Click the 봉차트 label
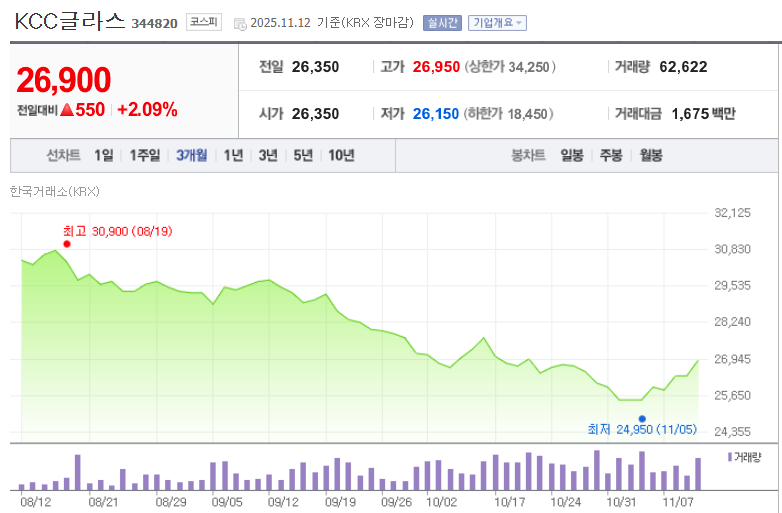 point(528,156)
